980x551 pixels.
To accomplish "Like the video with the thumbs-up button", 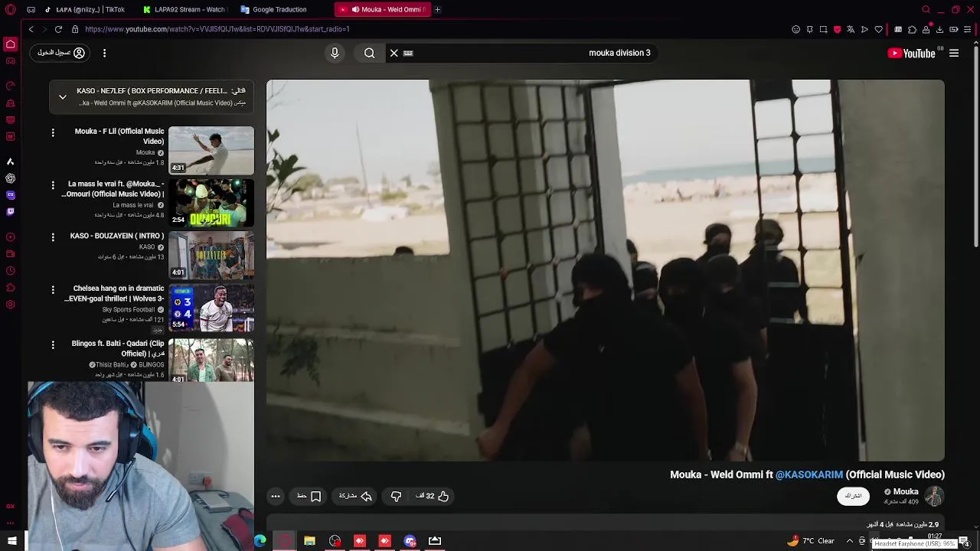I will pyautogui.click(x=433, y=496).
